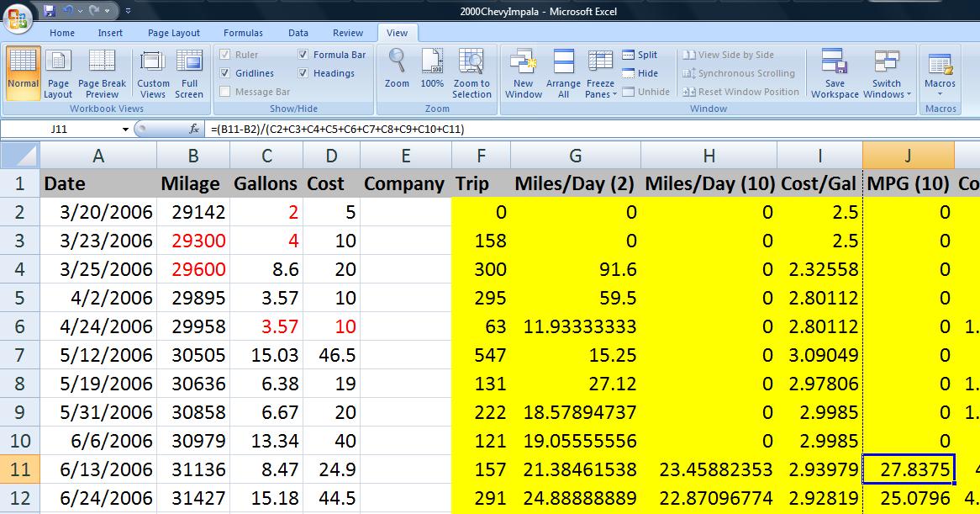Click Arrange All windows
980x514 pixels.
point(563,73)
